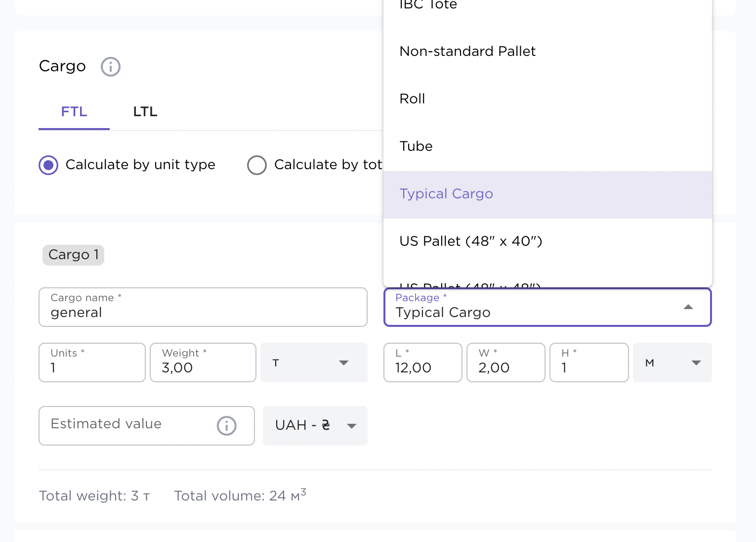This screenshot has width=756, height=542.
Task: Edit the L length field
Action: click(x=423, y=362)
